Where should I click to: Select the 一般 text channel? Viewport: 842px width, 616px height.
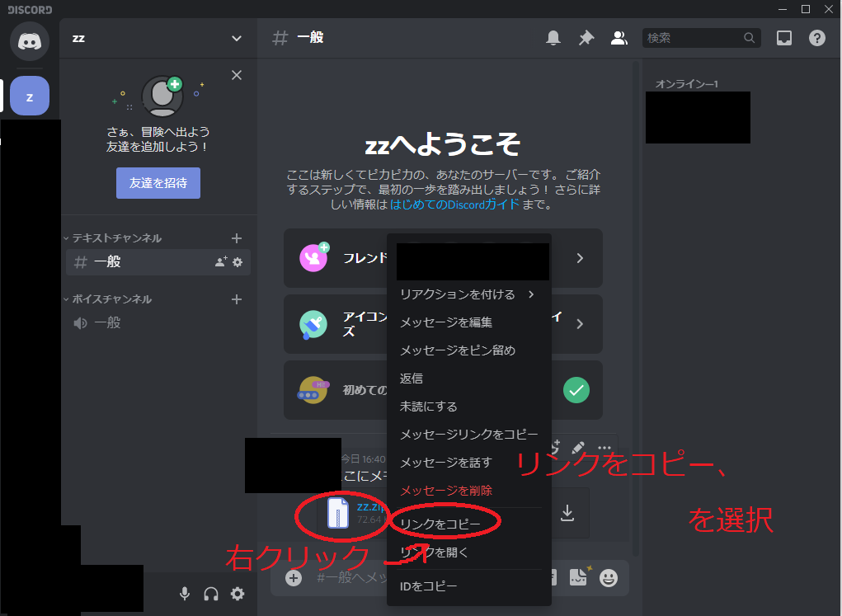pos(158,262)
